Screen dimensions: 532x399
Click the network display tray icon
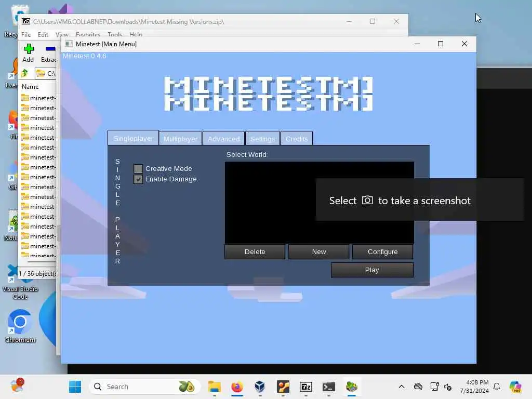(435, 387)
